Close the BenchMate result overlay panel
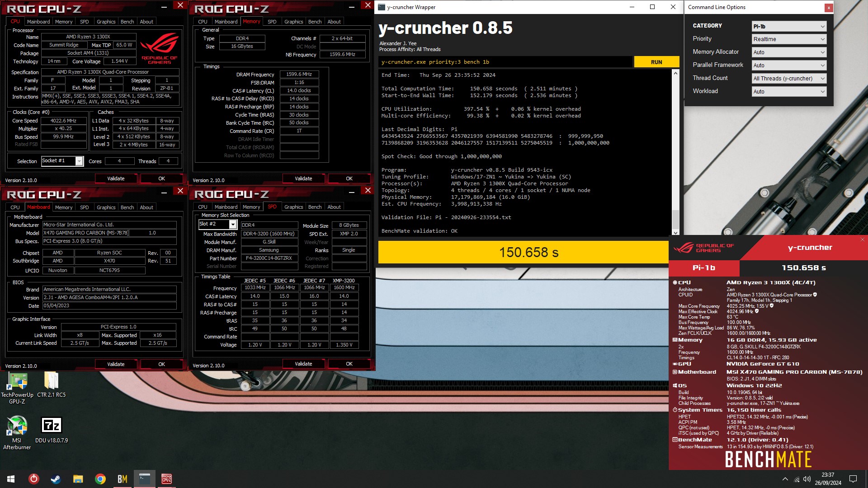The width and height of the screenshot is (868, 488). [x=862, y=239]
